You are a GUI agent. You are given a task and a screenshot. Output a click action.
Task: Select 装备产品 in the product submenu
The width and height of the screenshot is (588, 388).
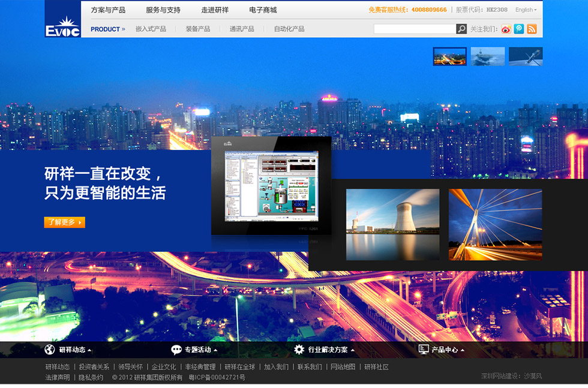[x=198, y=29]
